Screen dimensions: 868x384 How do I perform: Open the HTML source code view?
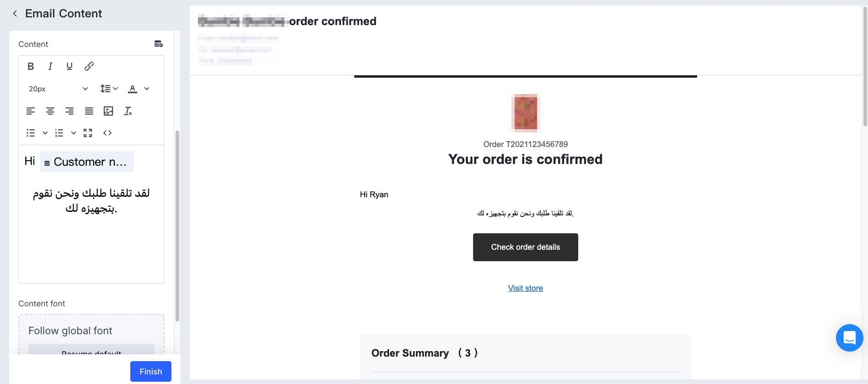click(107, 133)
